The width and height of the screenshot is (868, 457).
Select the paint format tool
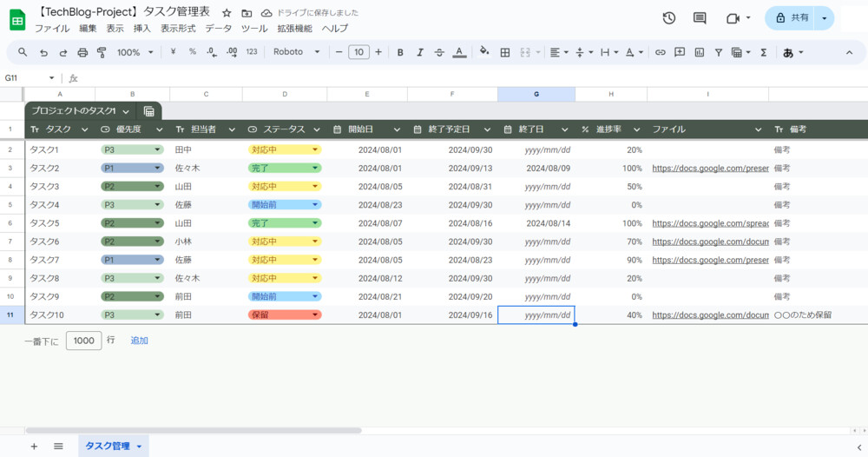click(101, 52)
